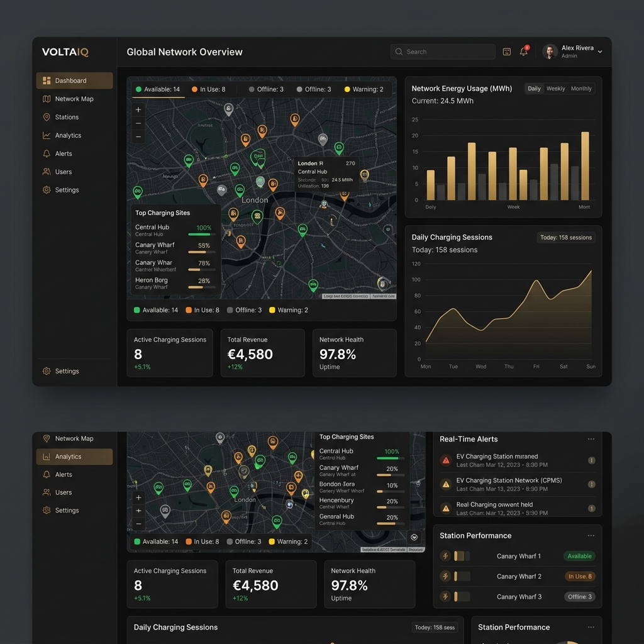
Task: Select the Weskly energy usage view
Action: [x=555, y=88]
